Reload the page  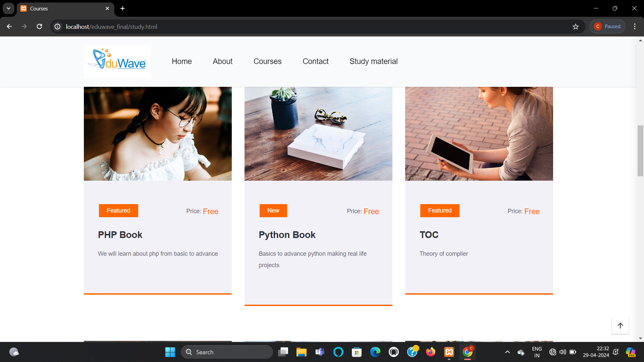pos(39,26)
